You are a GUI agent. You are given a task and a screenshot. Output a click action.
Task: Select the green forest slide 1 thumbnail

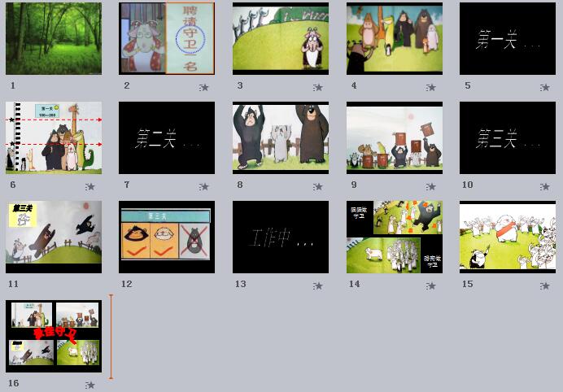[54, 39]
